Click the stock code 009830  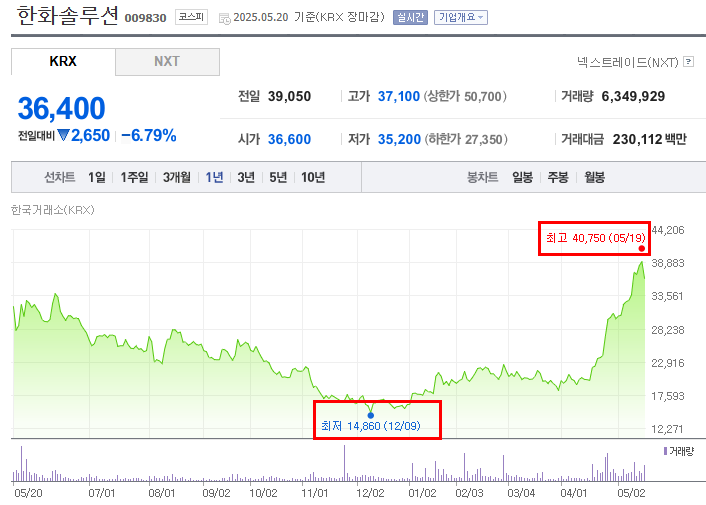145,18
